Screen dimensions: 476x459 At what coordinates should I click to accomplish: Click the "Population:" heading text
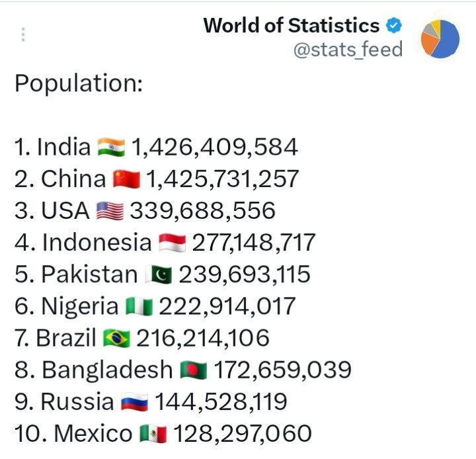pyautogui.click(x=78, y=84)
